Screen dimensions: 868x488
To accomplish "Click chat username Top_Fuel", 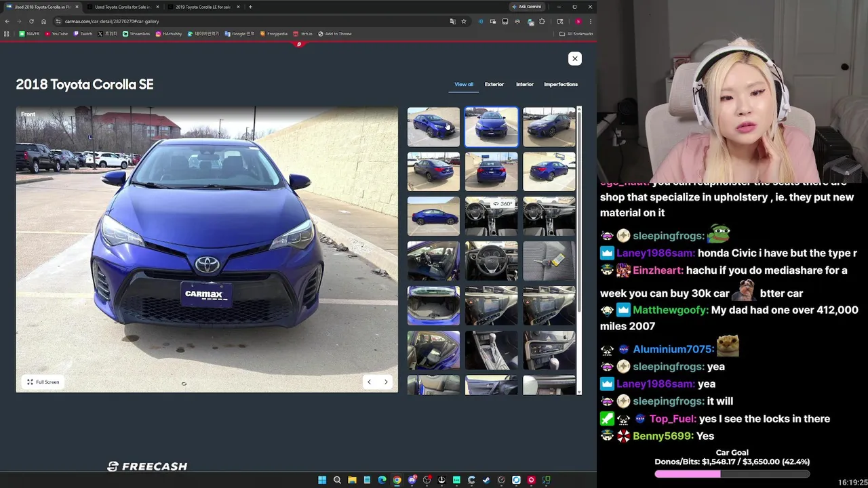I will click(672, 419).
